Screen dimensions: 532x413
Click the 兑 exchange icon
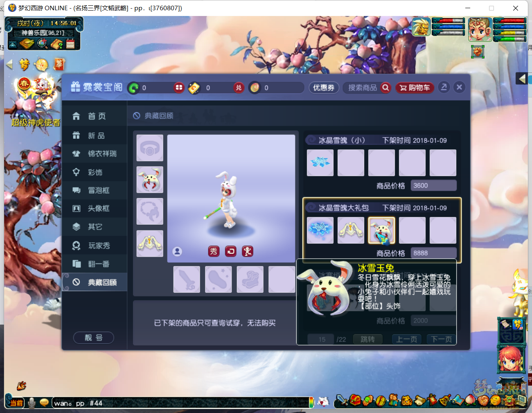tap(239, 88)
